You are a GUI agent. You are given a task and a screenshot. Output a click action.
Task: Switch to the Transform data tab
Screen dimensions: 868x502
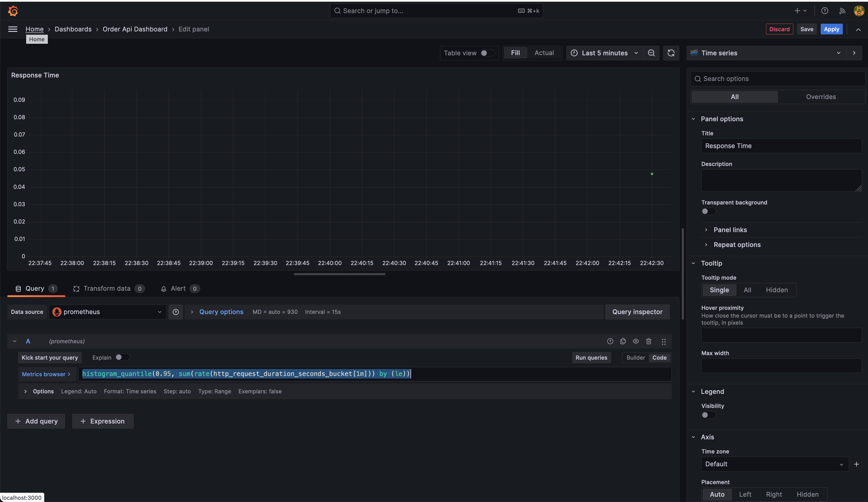107,289
